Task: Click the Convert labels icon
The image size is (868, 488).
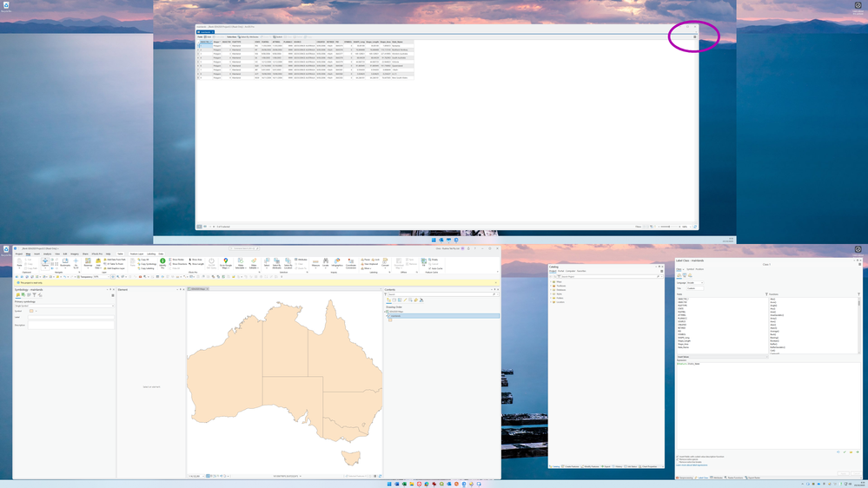Action: [385, 260]
